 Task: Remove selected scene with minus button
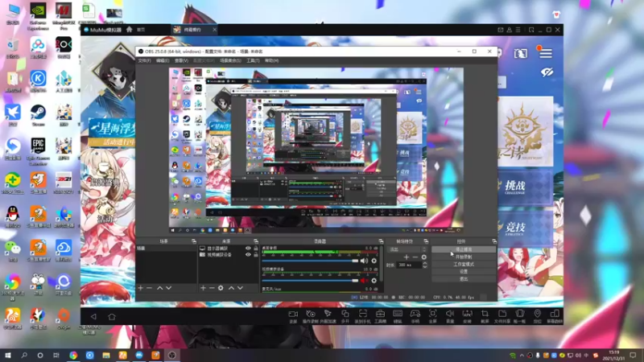(x=150, y=288)
